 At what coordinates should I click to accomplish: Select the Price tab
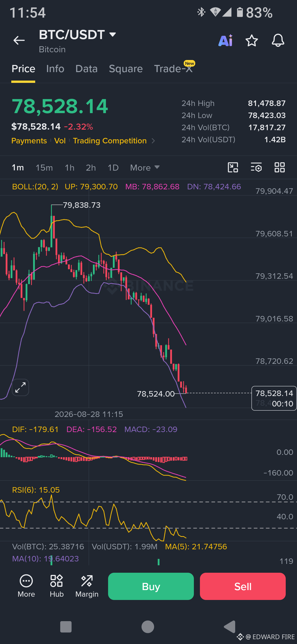pyautogui.click(x=23, y=69)
